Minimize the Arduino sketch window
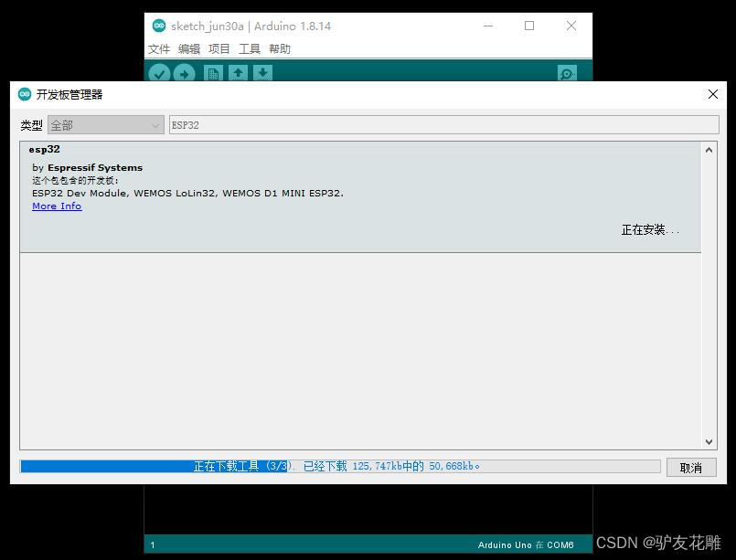The height and width of the screenshot is (560, 736). click(x=488, y=26)
